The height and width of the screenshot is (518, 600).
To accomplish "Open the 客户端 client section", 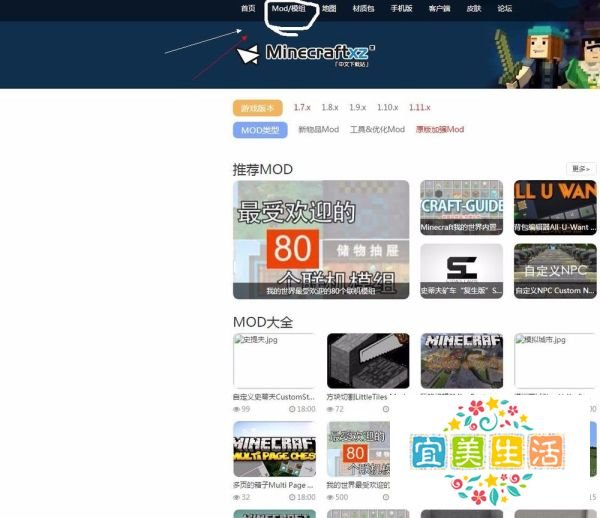I will point(439,8).
